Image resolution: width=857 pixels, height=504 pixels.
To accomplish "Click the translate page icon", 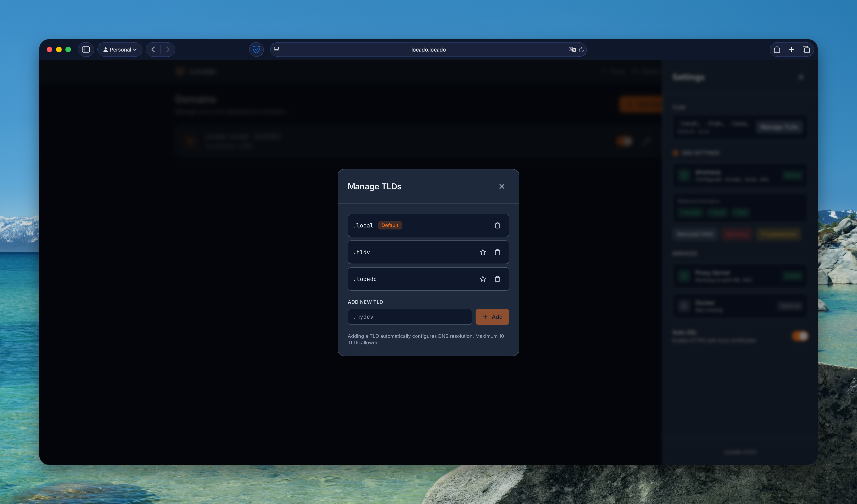I will pos(572,50).
